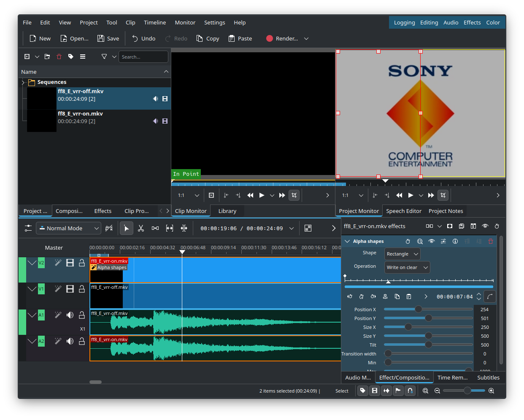This screenshot has height=420, width=524.
Task: Delete the Alpha shapes effect
Action: tap(491, 241)
